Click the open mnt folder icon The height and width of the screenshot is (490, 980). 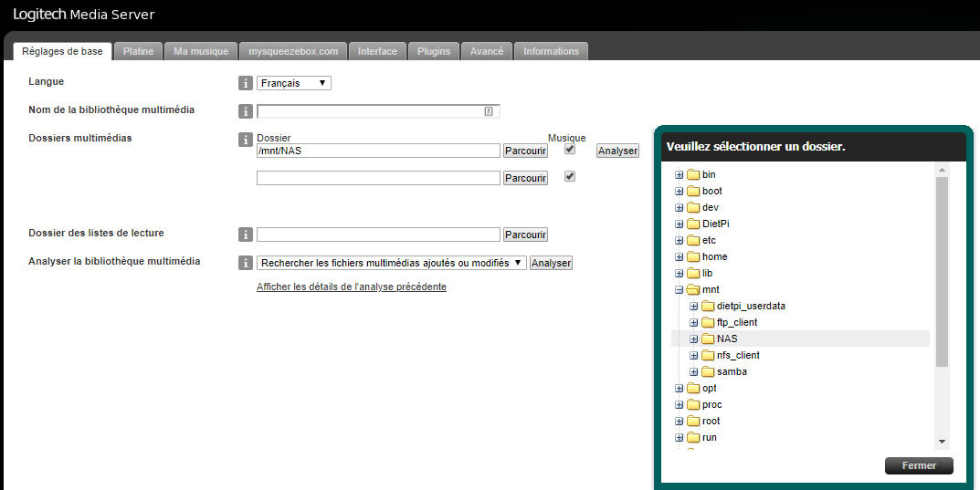click(693, 289)
